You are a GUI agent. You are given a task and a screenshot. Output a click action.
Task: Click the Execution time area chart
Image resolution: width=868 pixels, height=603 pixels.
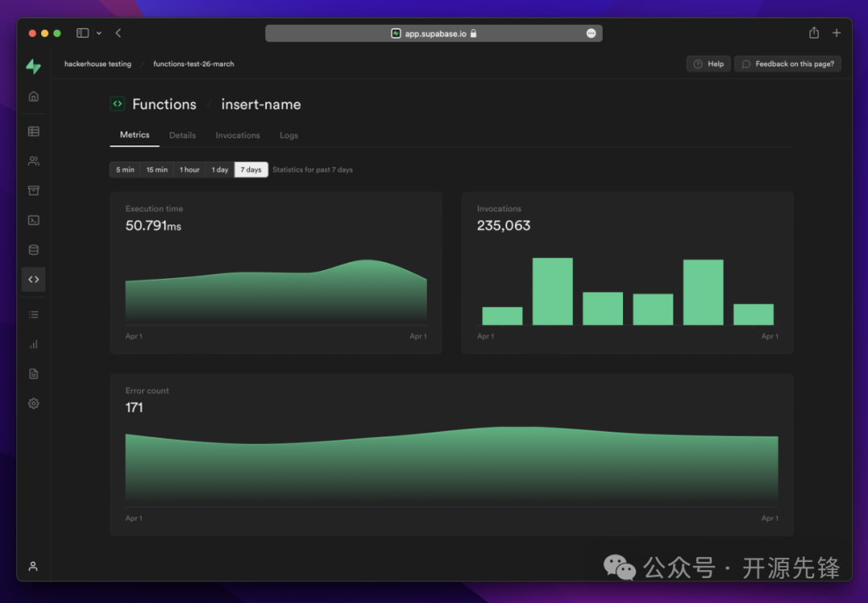(276, 292)
